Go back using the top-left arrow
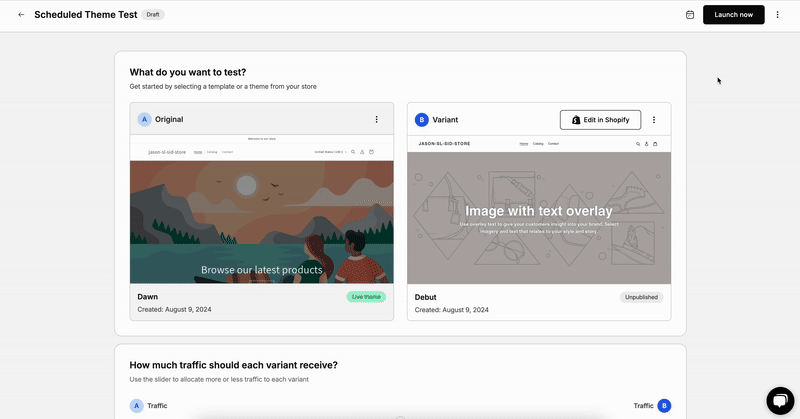The height and width of the screenshot is (419, 800). pyautogui.click(x=21, y=15)
